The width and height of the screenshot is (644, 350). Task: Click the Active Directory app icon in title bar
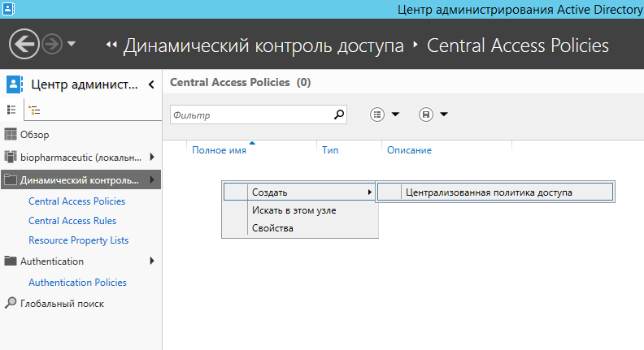coord(8,9)
